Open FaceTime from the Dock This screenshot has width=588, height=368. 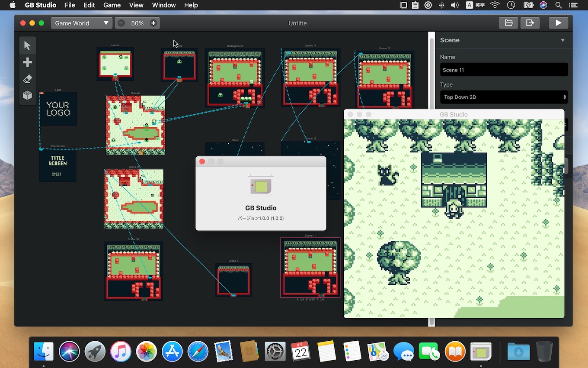coord(429,351)
